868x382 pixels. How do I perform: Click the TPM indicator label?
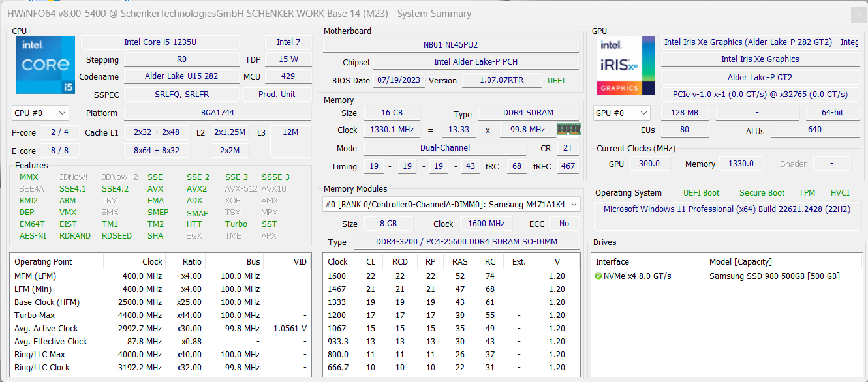point(807,193)
